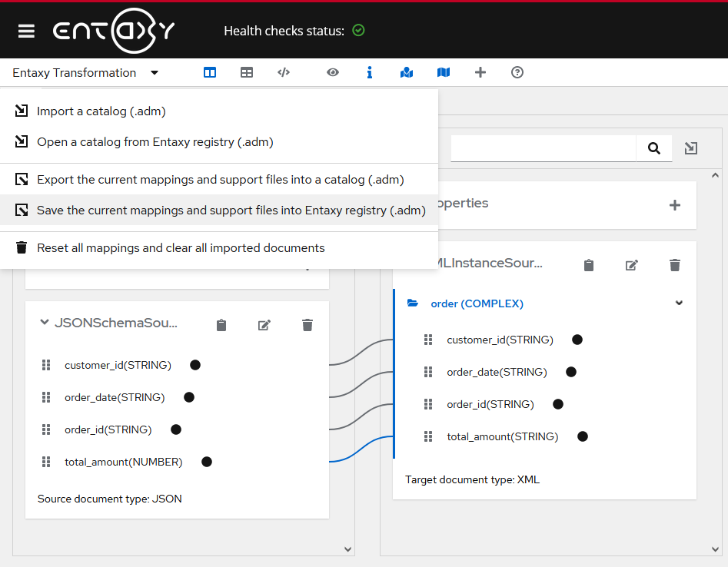Click the folded map icon in toolbar
Viewport: 728px width, 567px height.
point(444,72)
